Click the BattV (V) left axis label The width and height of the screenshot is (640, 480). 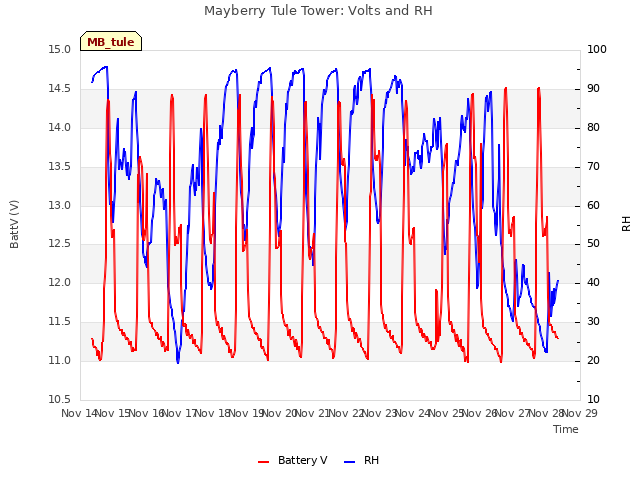point(14,224)
